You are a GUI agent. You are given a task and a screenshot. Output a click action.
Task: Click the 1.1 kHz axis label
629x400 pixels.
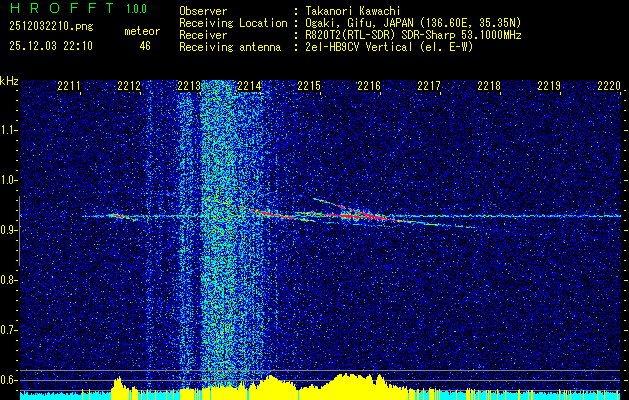pyautogui.click(x=8, y=130)
